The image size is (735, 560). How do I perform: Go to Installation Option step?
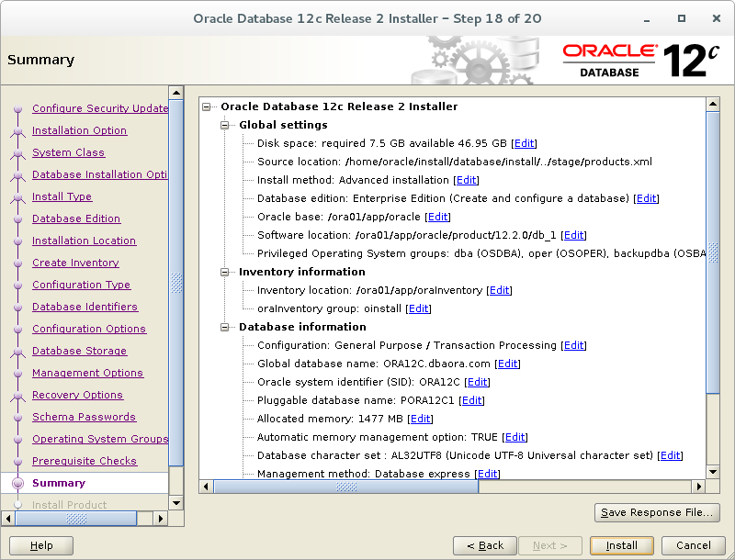(x=79, y=130)
